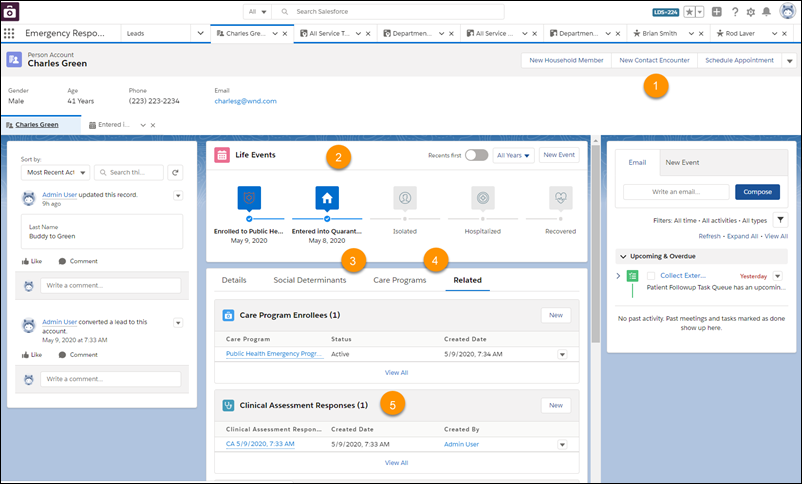Click the New Household Member button
The height and width of the screenshot is (484, 802).
click(566, 60)
